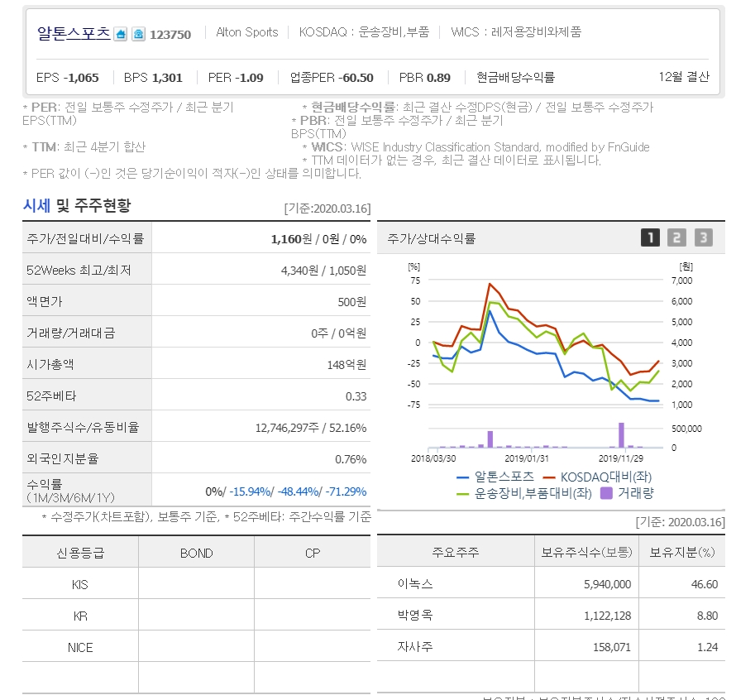Image resolution: width=736 pixels, height=700 pixels.
Task: Click the -71.29% one-year return
Action: click(346, 491)
